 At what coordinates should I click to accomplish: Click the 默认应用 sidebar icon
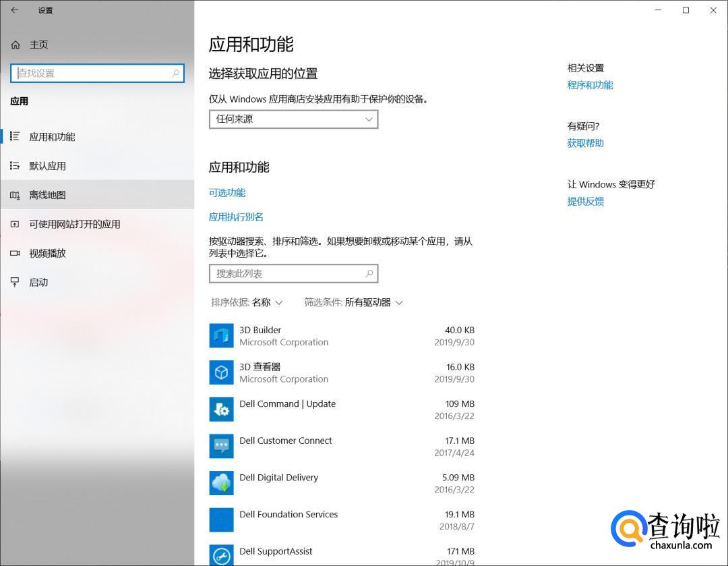(x=15, y=165)
